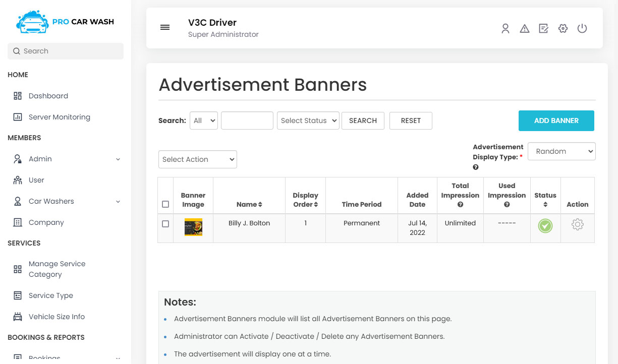The image size is (618, 364).
Task: Open the Random display type dropdown
Action: click(x=561, y=151)
